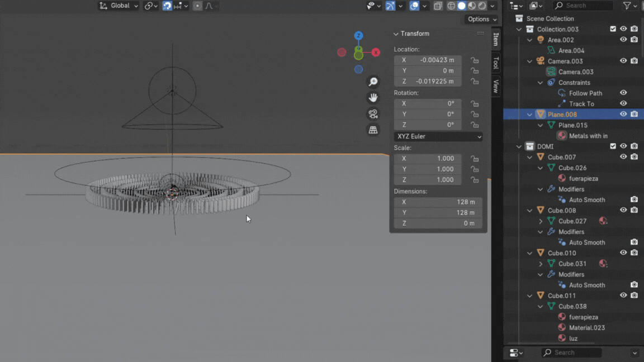Toggle X-ray mode in header

point(438,6)
